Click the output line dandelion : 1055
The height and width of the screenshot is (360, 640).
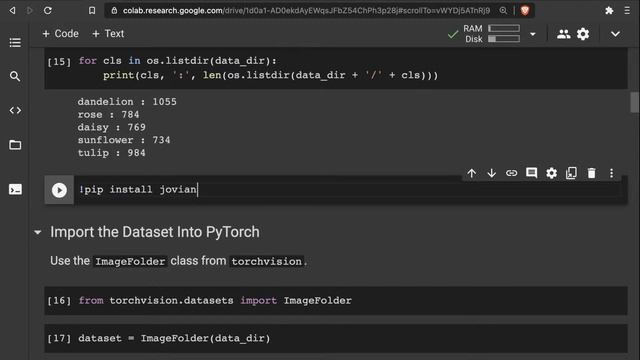tap(127, 102)
